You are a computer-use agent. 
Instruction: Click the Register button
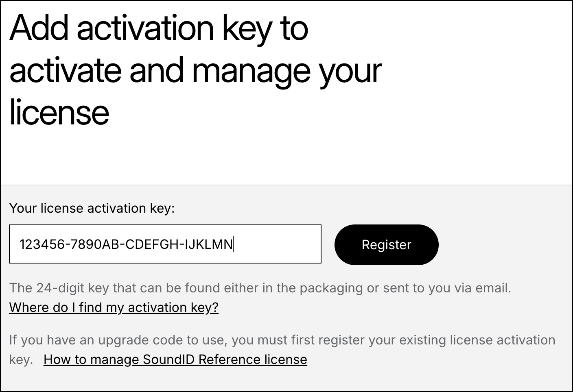[x=386, y=244]
